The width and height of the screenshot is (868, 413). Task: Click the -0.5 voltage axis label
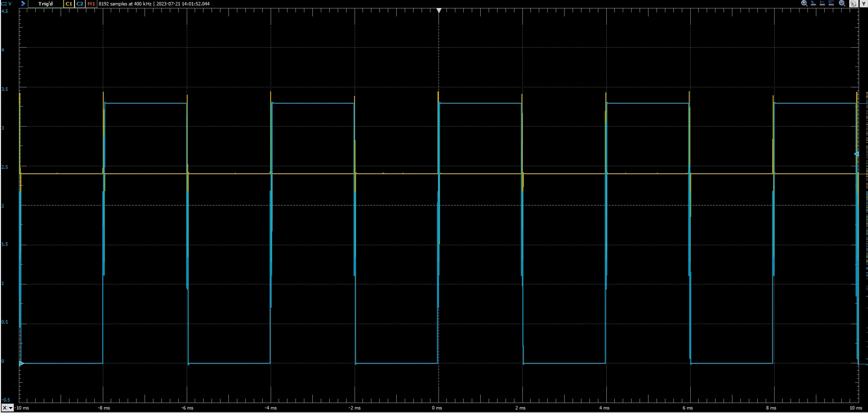pos(6,400)
